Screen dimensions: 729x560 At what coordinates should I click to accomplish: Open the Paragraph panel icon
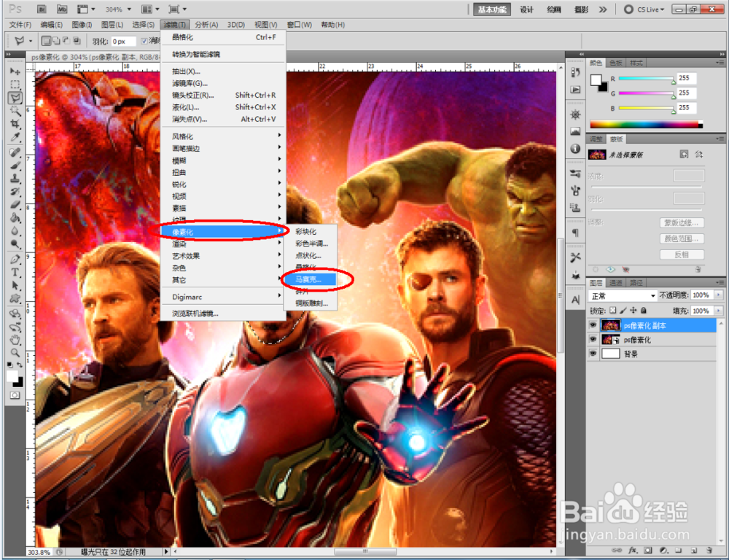[576, 233]
